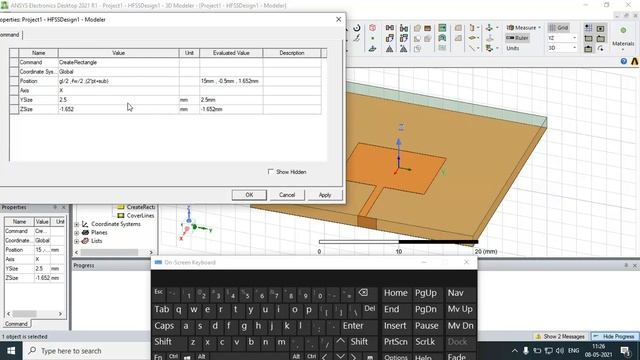The width and height of the screenshot is (640, 360).
Task: Click the brown subtract boolean icon
Action: pyautogui.click(x=427, y=28)
